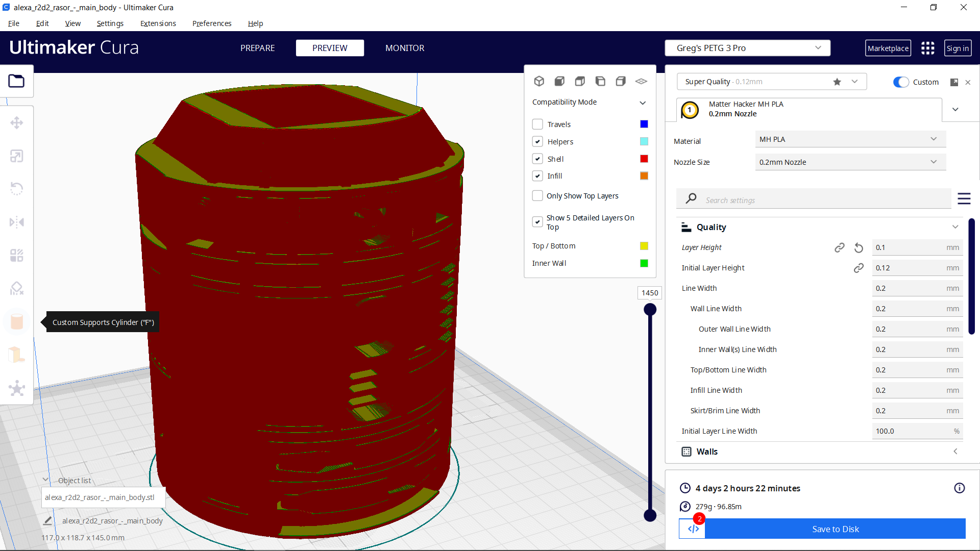Enable the Travels checkbox
980x551 pixels.
tap(537, 124)
